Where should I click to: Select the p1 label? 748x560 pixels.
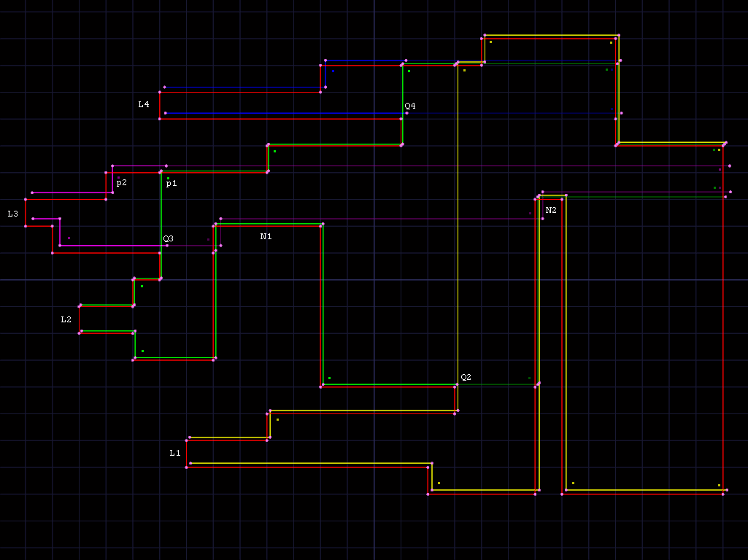pos(171,184)
